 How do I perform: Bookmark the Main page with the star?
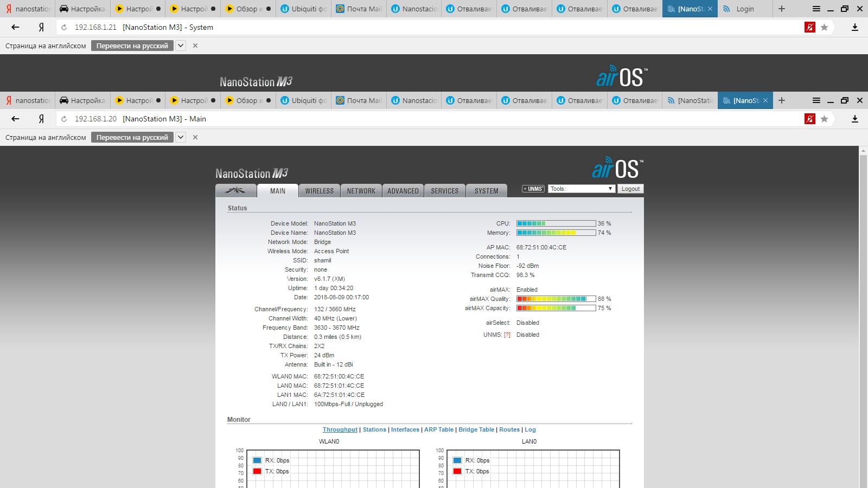[x=825, y=119]
